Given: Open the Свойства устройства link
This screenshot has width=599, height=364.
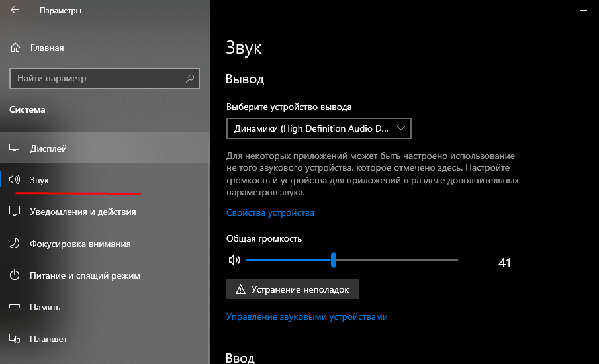Looking at the screenshot, I should click(x=270, y=213).
